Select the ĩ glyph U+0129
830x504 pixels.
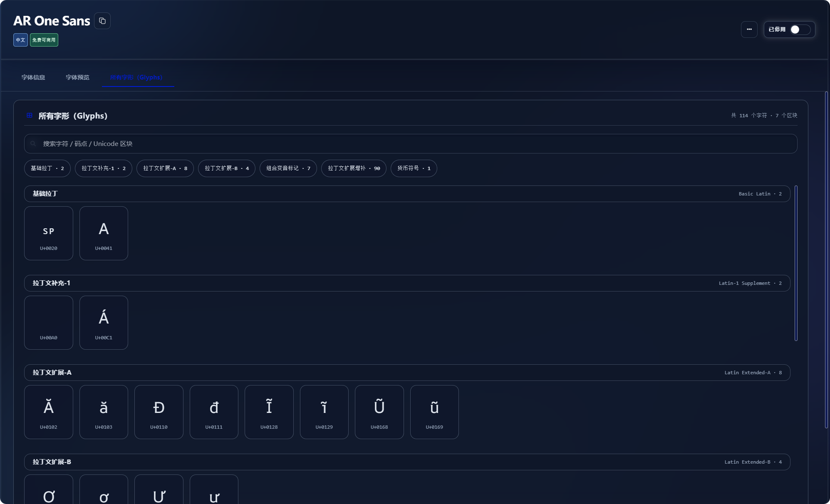pyautogui.click(x=324, y=412)
